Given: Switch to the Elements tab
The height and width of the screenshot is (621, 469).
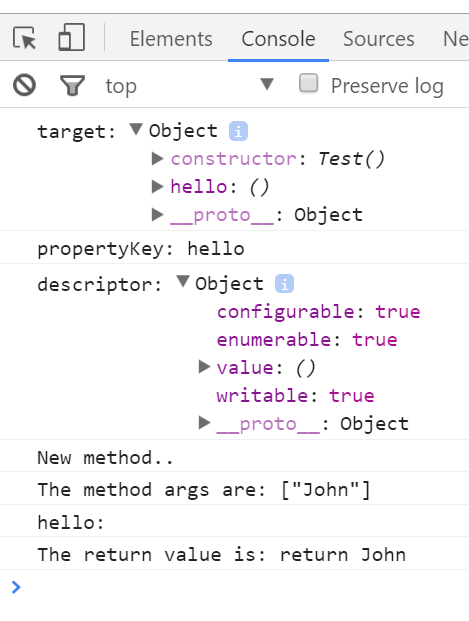Looking at the screenshot, I should (171, 39).
